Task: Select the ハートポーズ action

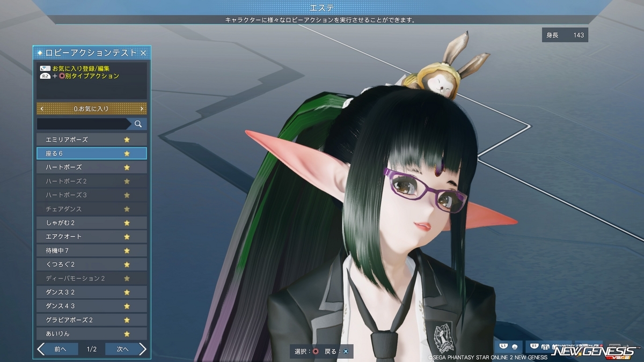Action: pyautogui.click(x=92, y=167)
